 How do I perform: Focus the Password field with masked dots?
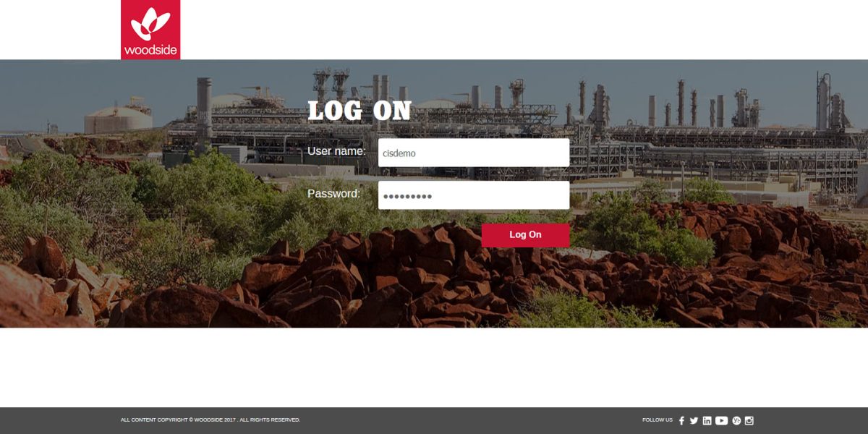(474, 195)
